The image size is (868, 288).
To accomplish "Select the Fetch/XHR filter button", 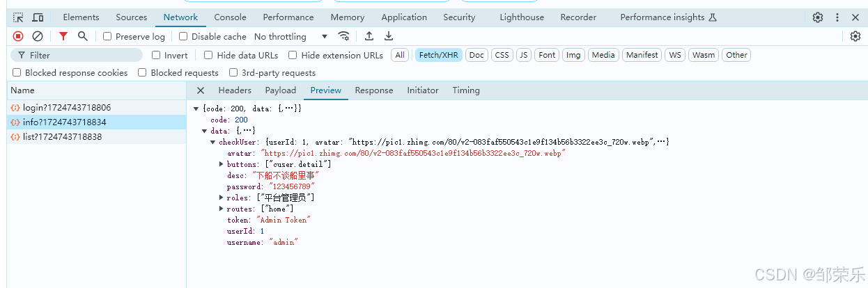I will pos(439,55).
